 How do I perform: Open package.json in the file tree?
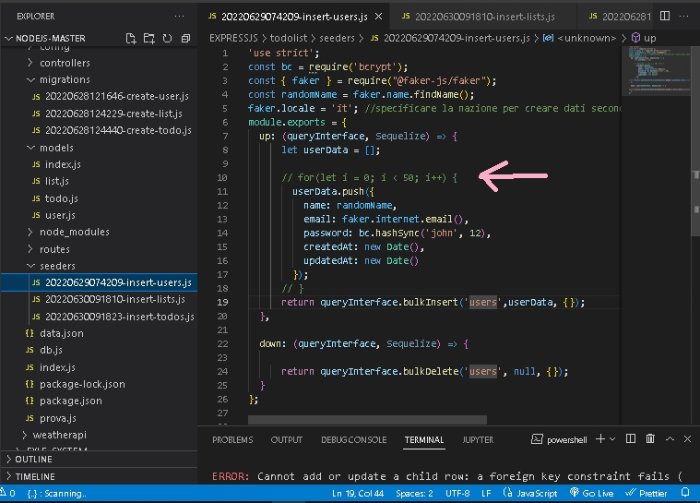pos(69,400)
